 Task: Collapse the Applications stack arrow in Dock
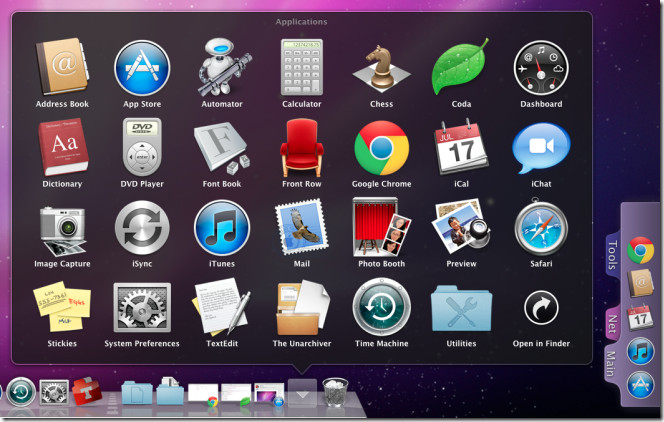[302, 393]
